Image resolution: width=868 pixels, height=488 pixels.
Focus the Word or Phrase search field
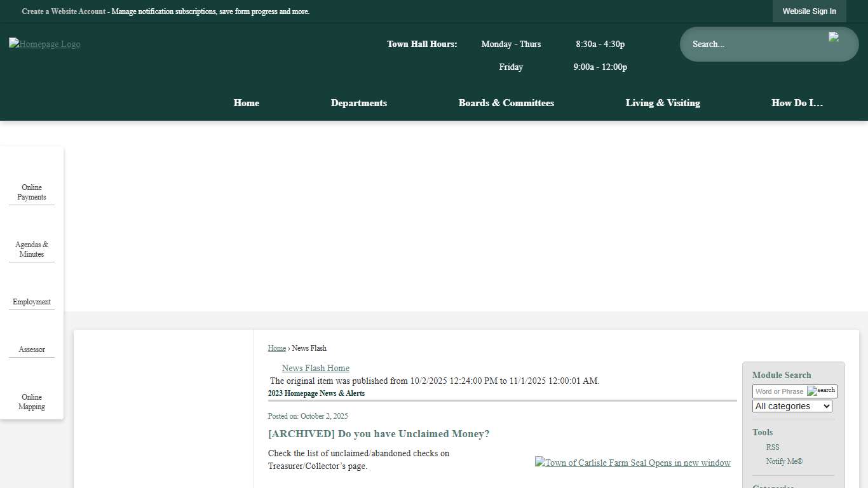(780, 391)
